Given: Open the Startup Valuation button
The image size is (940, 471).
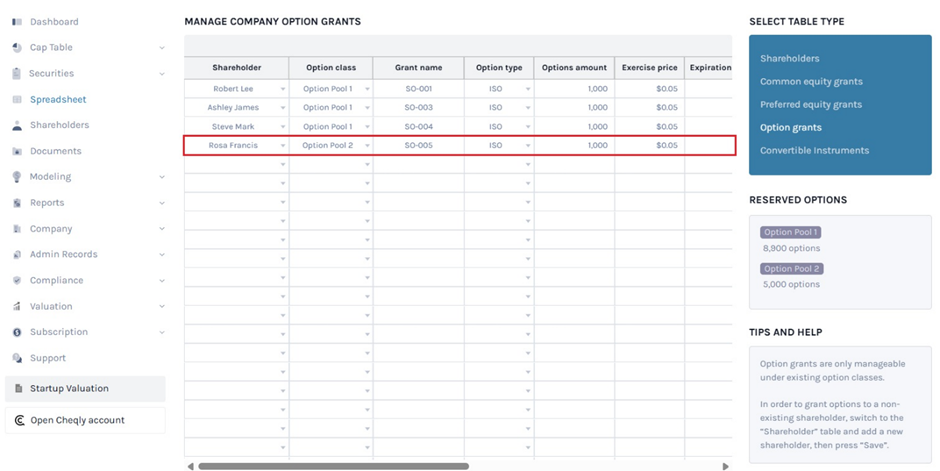Looking at the screenshot, I should [x=85, y=389].
